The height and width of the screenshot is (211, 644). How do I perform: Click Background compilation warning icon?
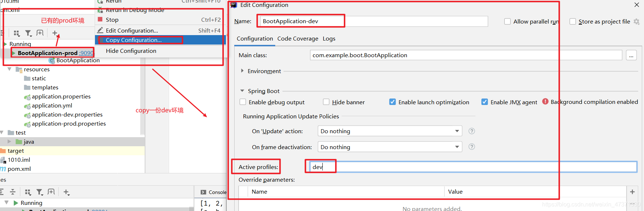(545, 102)
